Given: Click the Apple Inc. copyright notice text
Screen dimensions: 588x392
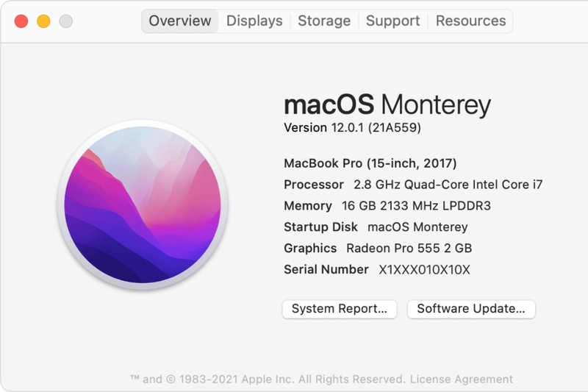Looking at the screenshot, I should (x=268, y=379).
